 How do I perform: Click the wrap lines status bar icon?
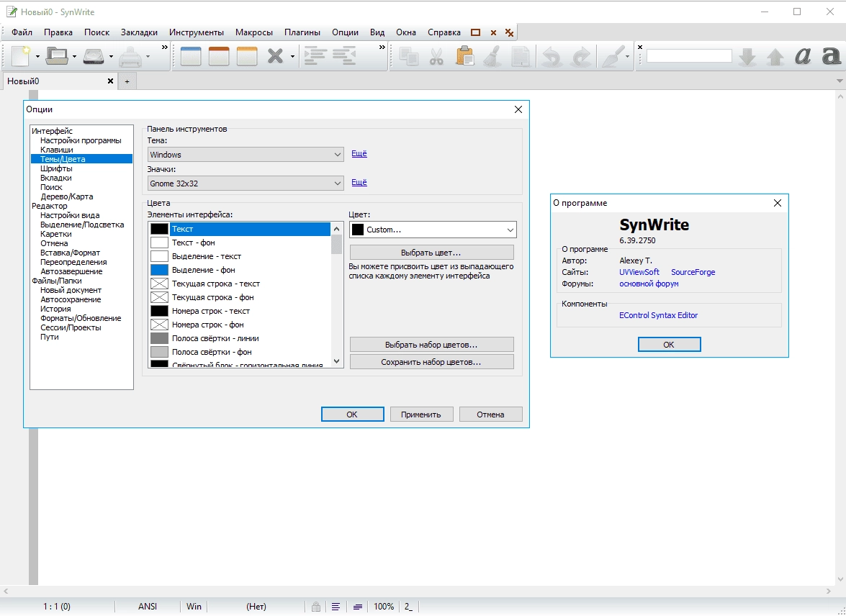(x=357, y=607)
